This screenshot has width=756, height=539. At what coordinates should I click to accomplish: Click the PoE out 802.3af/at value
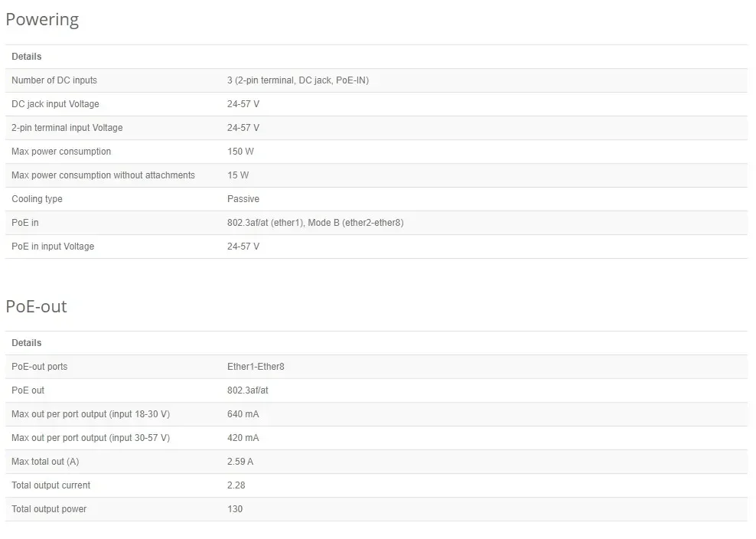(248, 390)
